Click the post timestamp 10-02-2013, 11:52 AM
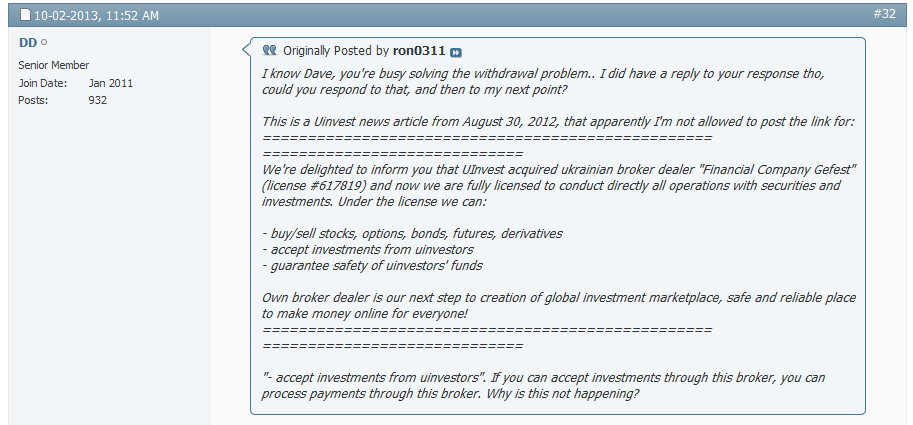913x425 pixels. point(96,16)
